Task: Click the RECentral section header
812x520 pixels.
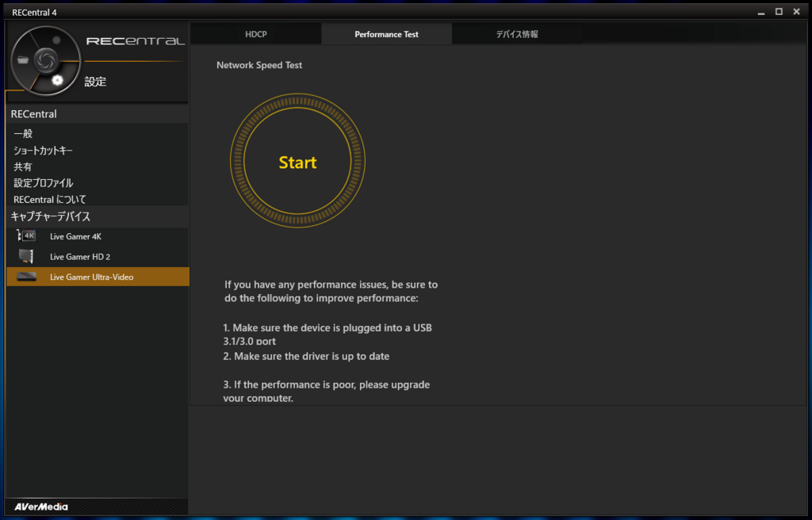Action: [x=98, y=114]
